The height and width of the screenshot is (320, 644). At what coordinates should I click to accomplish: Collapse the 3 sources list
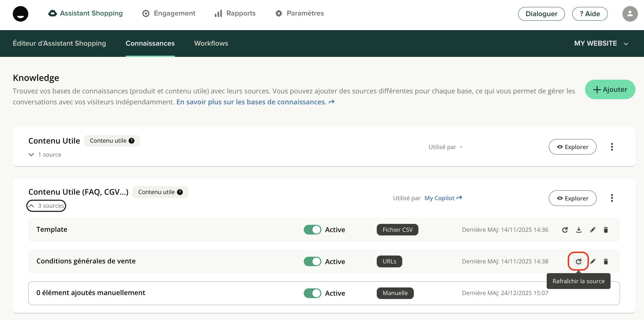[46, 206]
